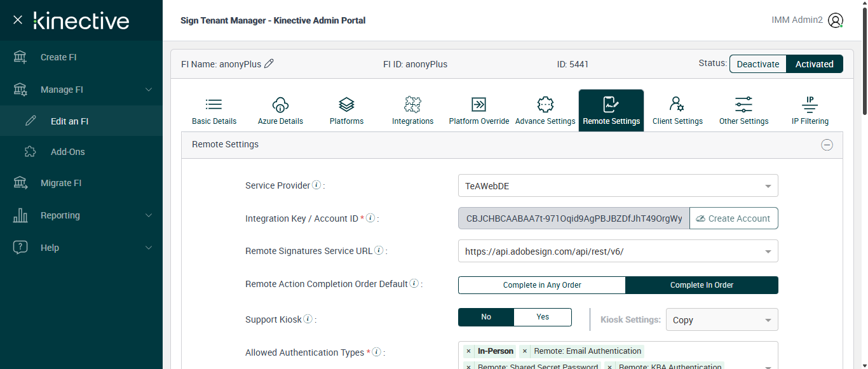Switch to the Azure Details tab
The image size is (868, 369).
coord(280,111)
